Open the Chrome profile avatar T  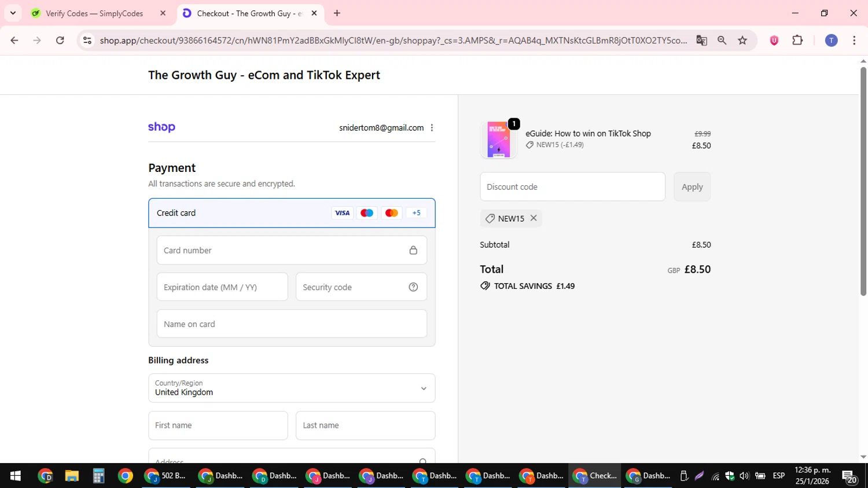(x=832, y=41)
